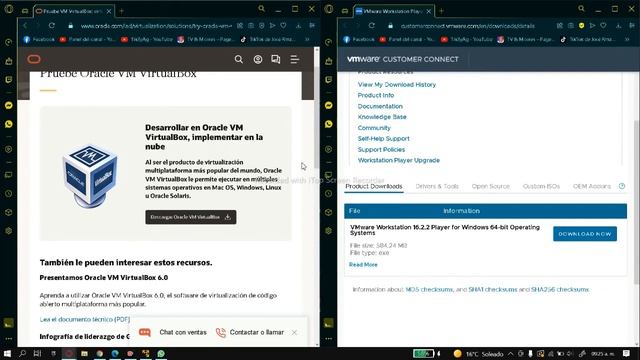The height and width of the screenshot is (360, 640).
Task: Open the Self-Help Support link
Action: point(383,138)
